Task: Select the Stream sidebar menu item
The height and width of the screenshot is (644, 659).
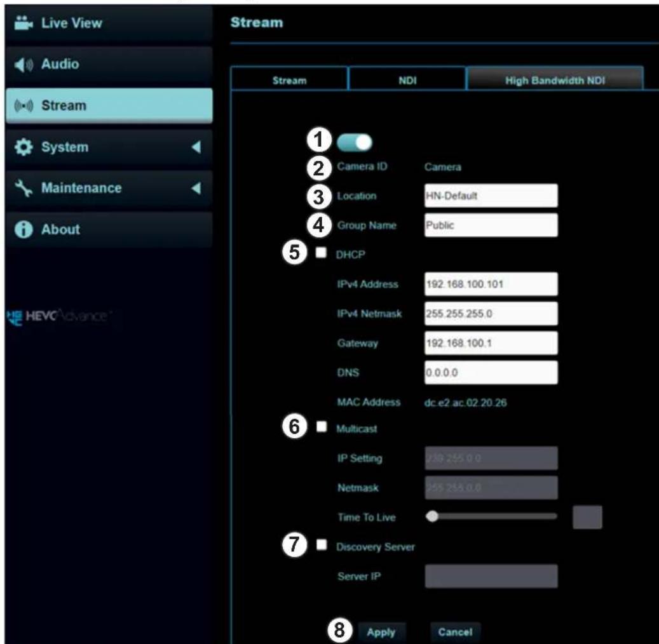Action: [x=109, y=105]
